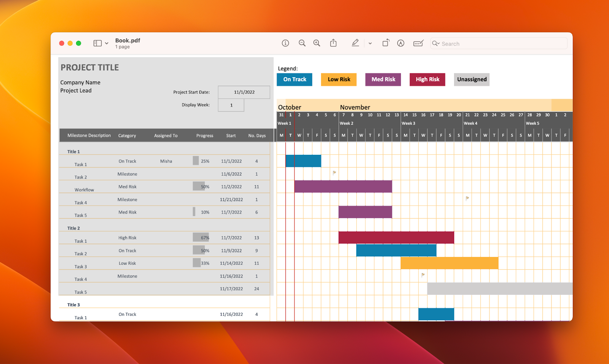Select the Highlight tool
Viewport: 609px width, 364px height.
[355, 43]
